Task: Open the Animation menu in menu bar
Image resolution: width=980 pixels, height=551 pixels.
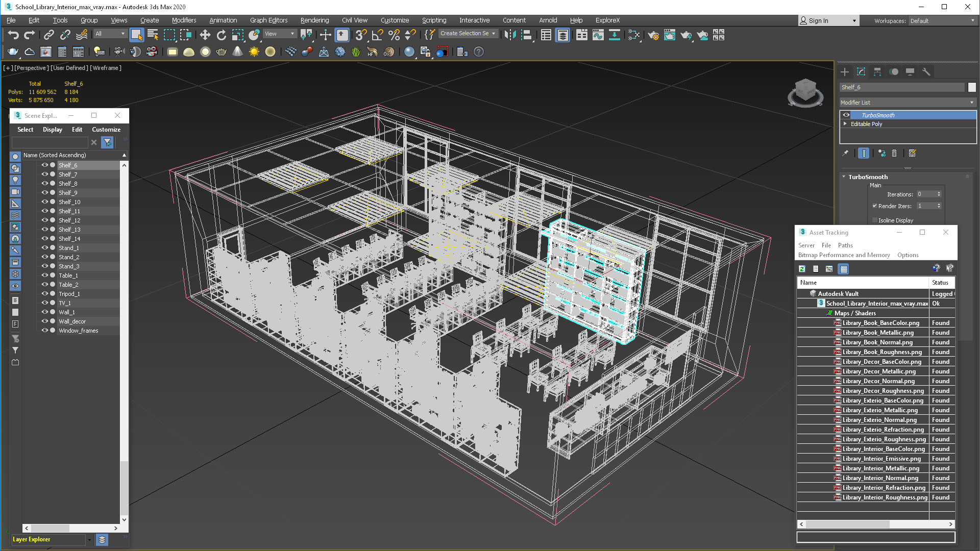Action: (222, 19)
